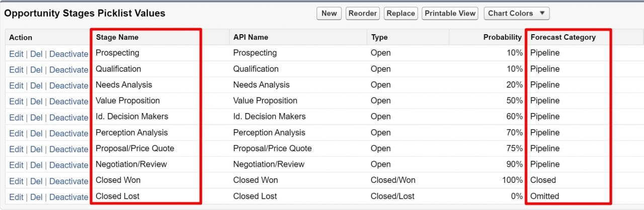This screenshot has width=644, height=210.
Task: Expand the Chart Colors dropdown
Action: [516, 14]
